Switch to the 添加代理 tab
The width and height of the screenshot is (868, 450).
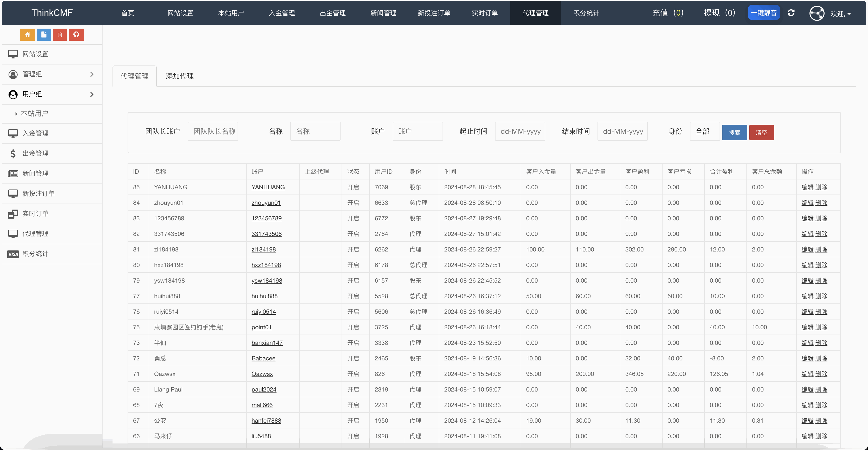(179, 76)
